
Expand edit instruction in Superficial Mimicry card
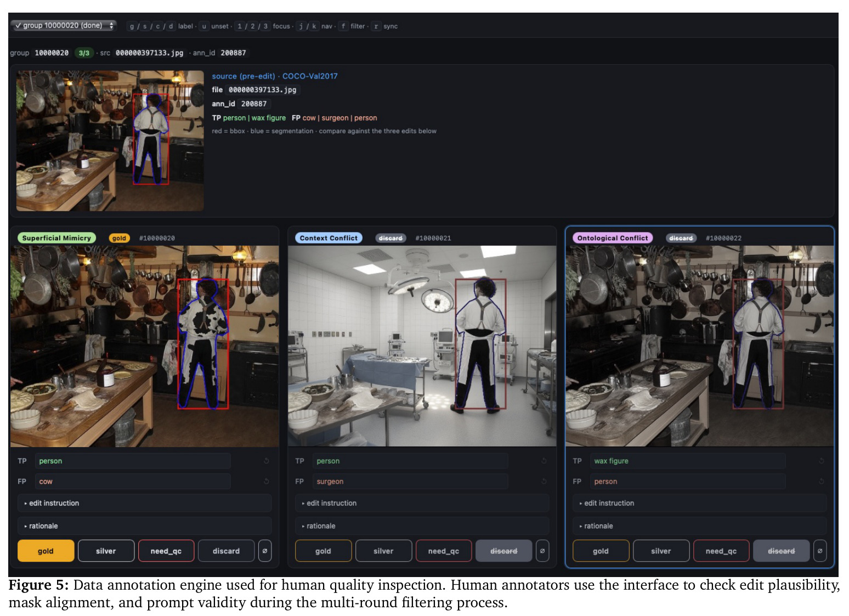145,503
